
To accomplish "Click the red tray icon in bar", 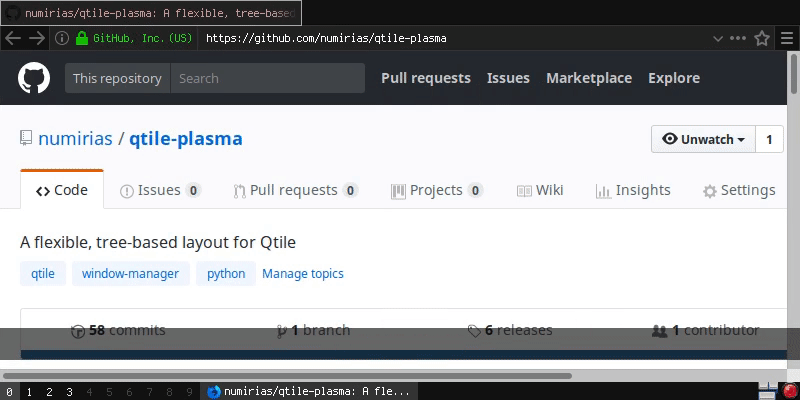I will click(790, 391).
